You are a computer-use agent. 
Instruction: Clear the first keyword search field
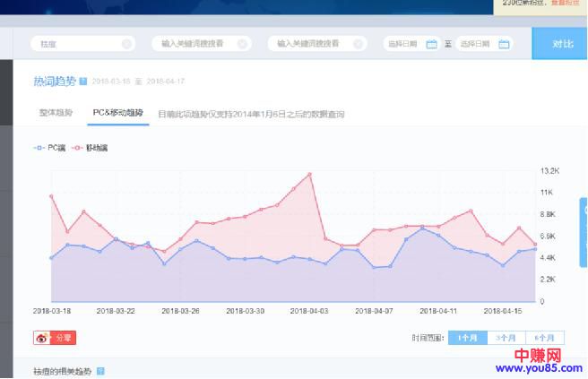point(126,44)
